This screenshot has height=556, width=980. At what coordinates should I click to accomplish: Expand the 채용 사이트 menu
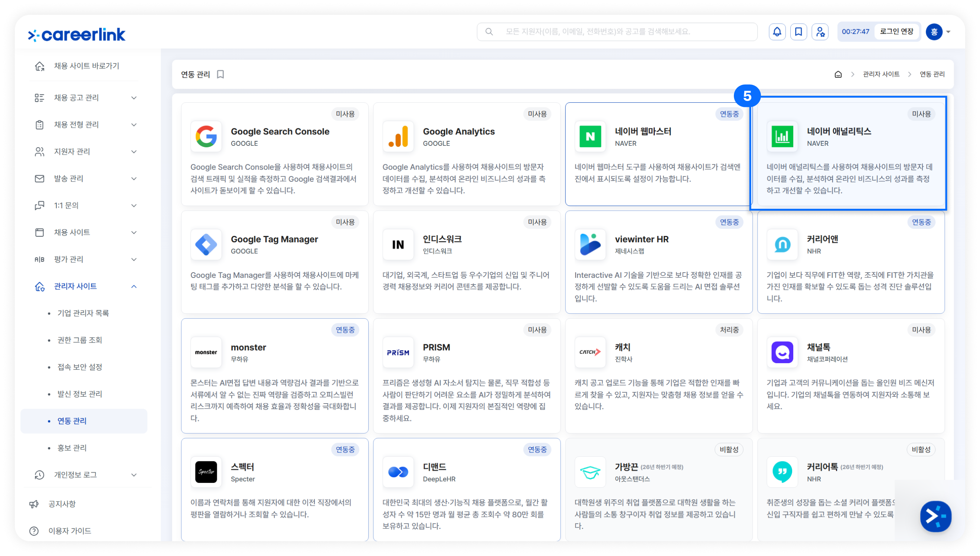(x=134, y=233)
